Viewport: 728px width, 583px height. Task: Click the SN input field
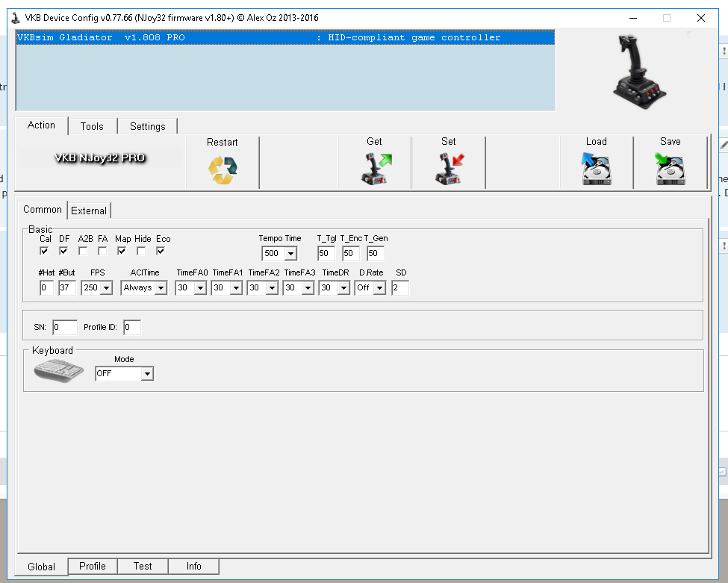click(x=65, y=327)
